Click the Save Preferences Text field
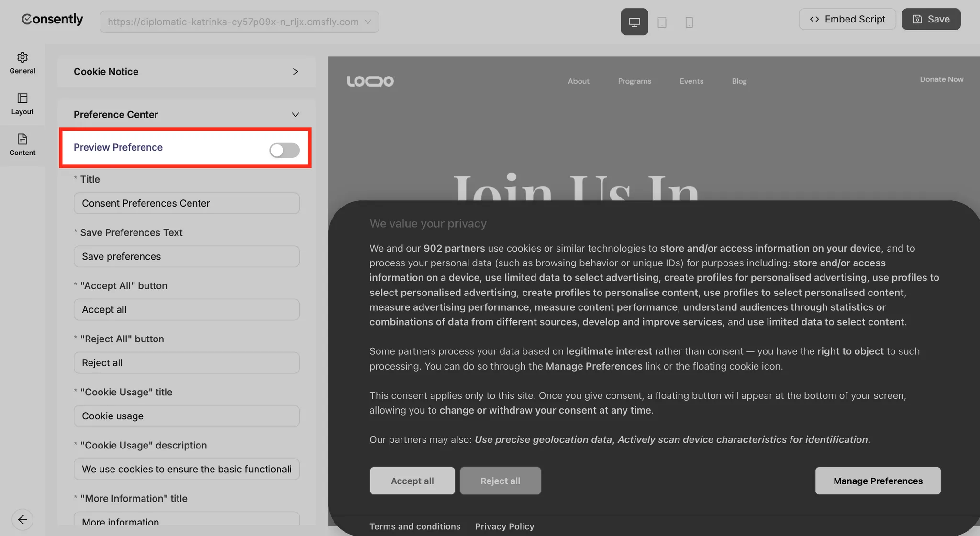 [x=186, y=257]
